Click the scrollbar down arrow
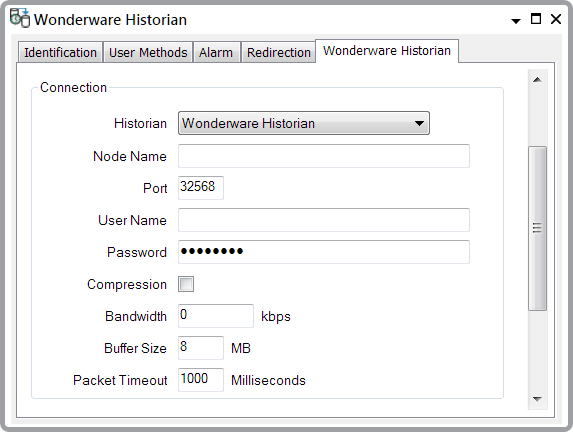Screen dimensions: 573x432 537,399
